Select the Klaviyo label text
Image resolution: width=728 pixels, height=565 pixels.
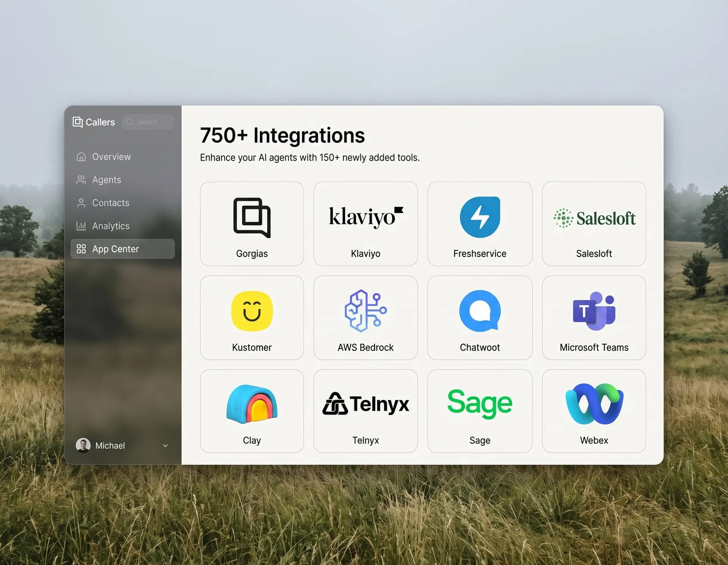tap(366, 253)
